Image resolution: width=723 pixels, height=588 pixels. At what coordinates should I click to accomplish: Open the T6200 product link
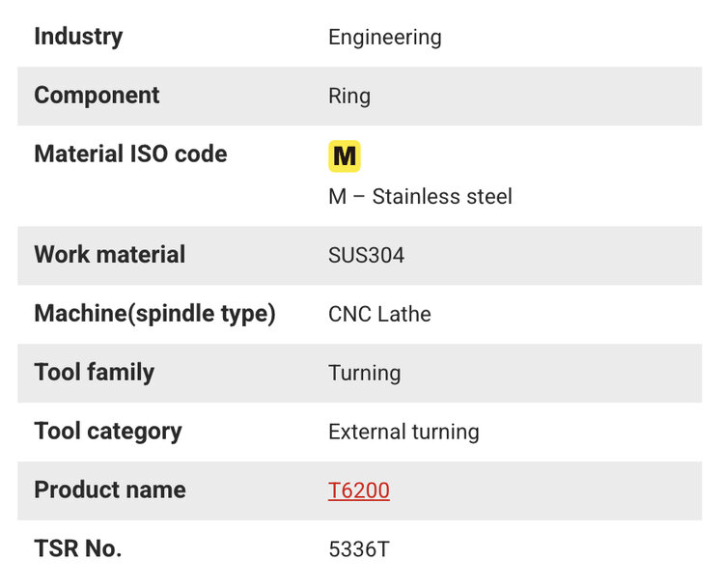pyautogui.click(x=359, y=490)
